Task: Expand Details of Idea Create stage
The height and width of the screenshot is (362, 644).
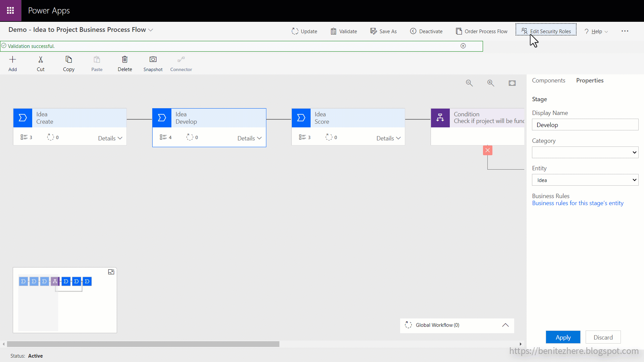Action: click(110, 138)
